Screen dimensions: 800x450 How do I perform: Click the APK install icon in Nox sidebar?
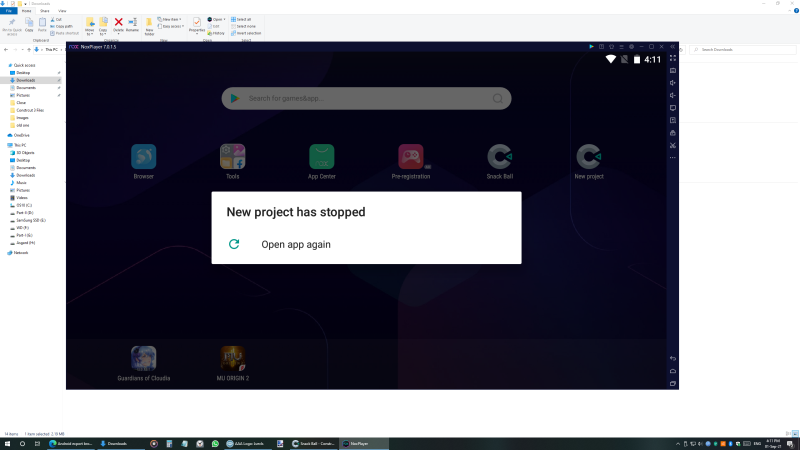pos(673,120)
